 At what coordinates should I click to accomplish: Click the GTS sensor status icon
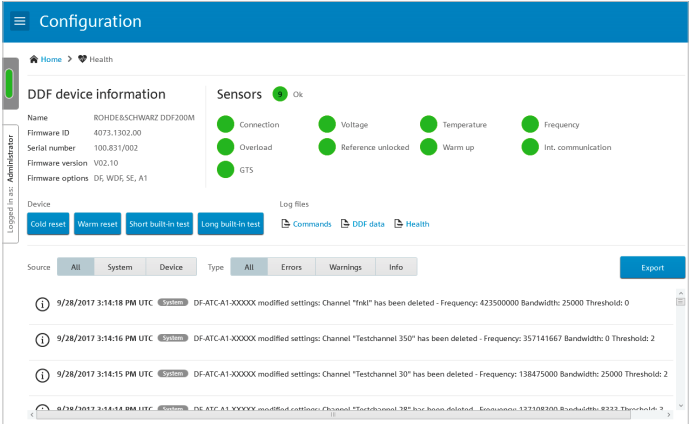pos(225,170)
